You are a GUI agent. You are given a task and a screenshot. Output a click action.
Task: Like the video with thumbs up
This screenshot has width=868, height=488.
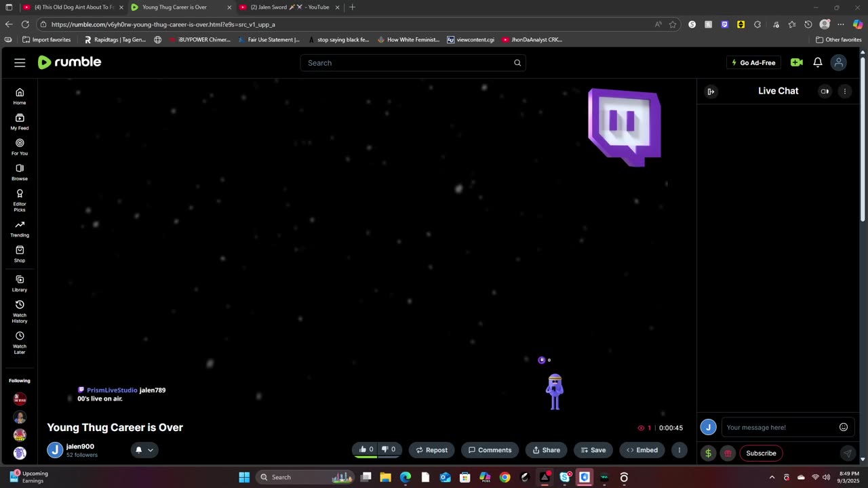point(366,449)
